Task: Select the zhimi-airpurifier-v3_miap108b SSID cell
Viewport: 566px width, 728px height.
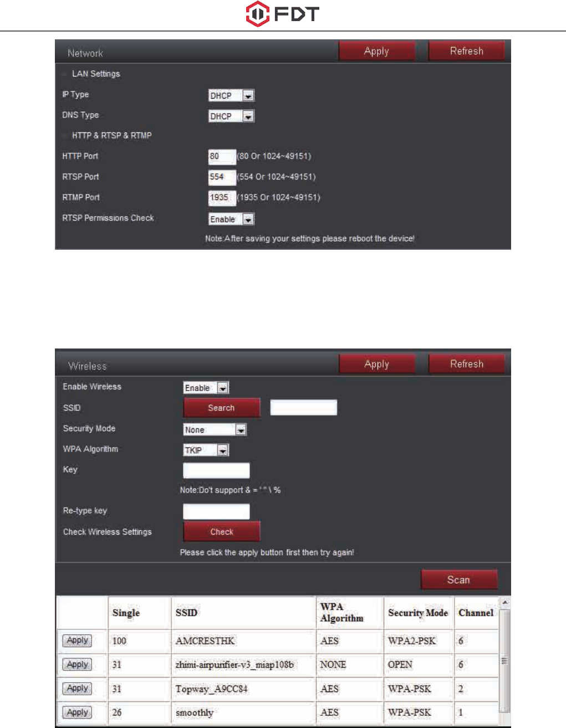Action: click(243, 665)
